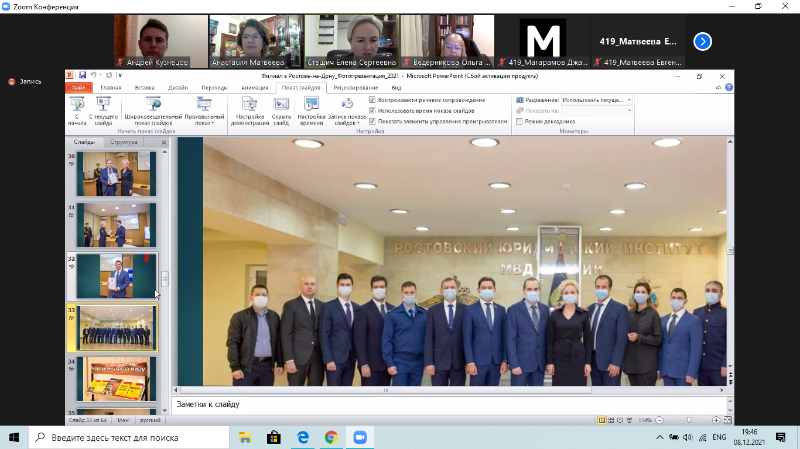800x449 pixels.
Task: Select slide 30 thumbnail
Action: coord(116,173)
